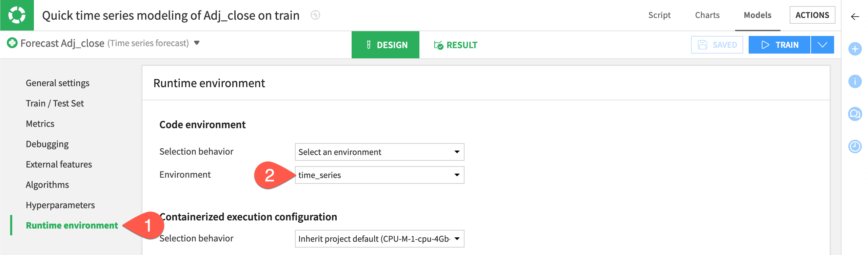Open the Algorithms section

coord(47,185)
